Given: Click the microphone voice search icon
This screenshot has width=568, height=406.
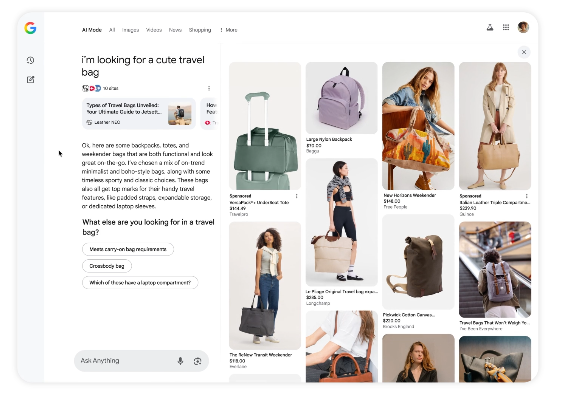Looking at the screenshot, I should pos(180,361).
